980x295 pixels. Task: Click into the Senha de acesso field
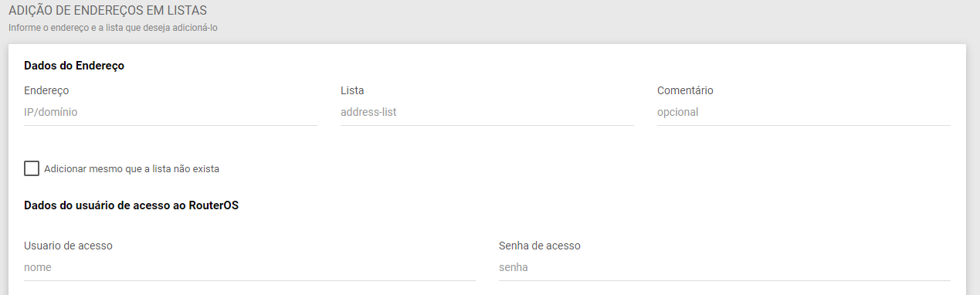[x=724, y=268]
